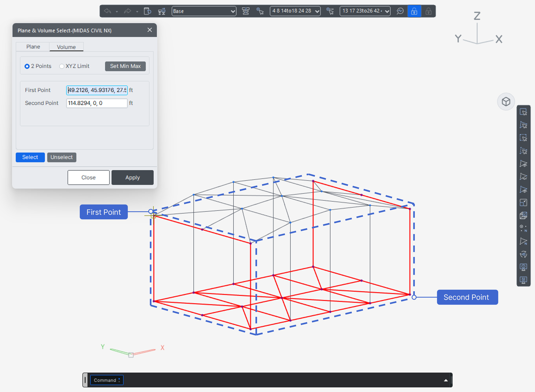The height and width of the screenshot is (392, 535).
Task: Click into the Second Point coordinate field
Action: [97, 103]
